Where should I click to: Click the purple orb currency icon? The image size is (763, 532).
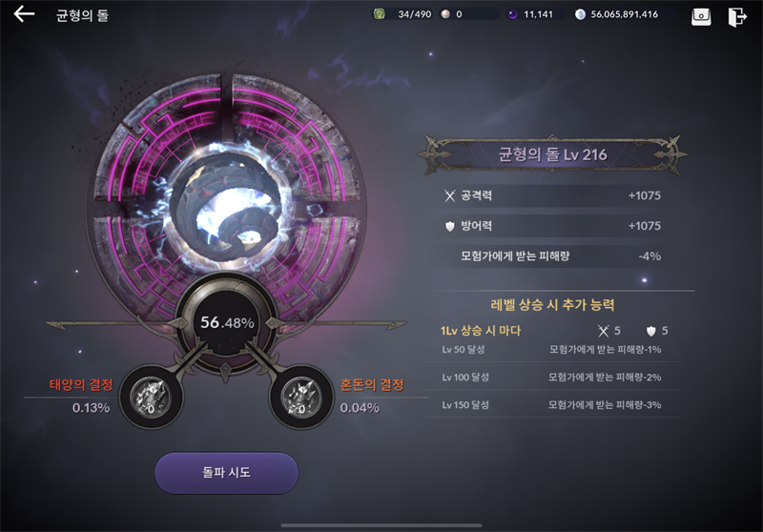(513, 14)
